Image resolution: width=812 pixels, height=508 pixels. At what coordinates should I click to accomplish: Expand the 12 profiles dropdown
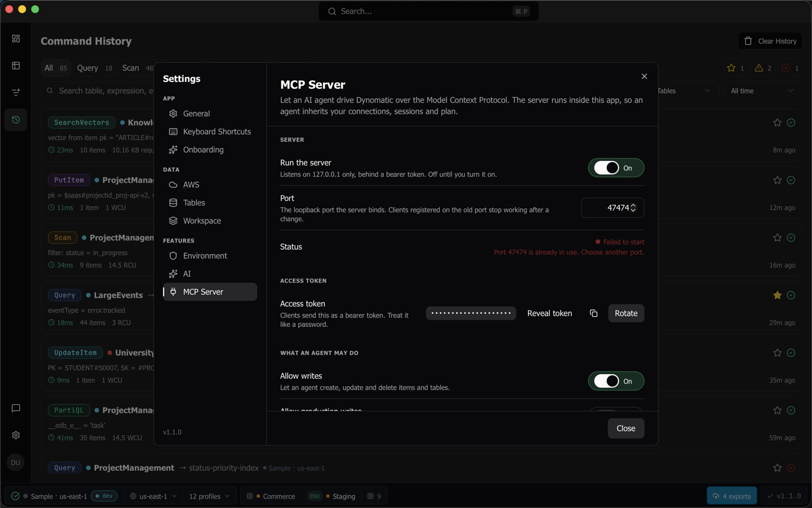pyautogui.click(x=209, y=496)
